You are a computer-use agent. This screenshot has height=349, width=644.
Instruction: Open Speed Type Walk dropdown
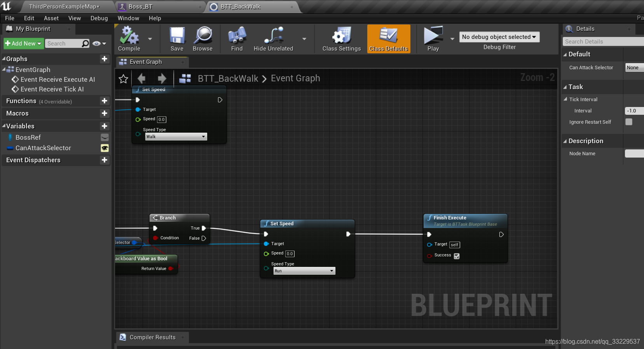(x=176, y=137)
